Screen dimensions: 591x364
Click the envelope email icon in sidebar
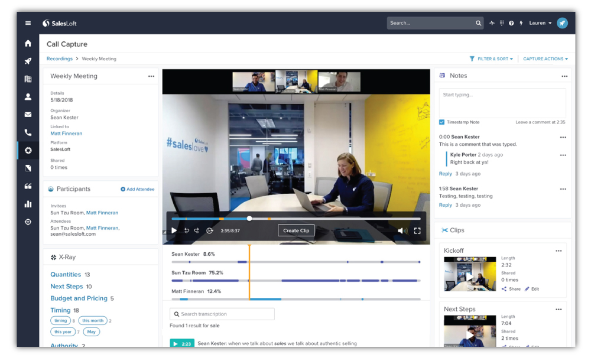click(28, 115)
